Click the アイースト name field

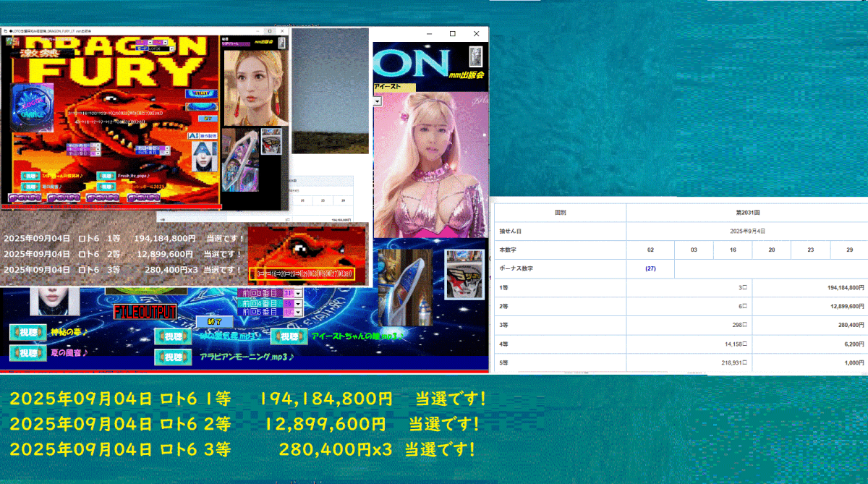point(394,88)
